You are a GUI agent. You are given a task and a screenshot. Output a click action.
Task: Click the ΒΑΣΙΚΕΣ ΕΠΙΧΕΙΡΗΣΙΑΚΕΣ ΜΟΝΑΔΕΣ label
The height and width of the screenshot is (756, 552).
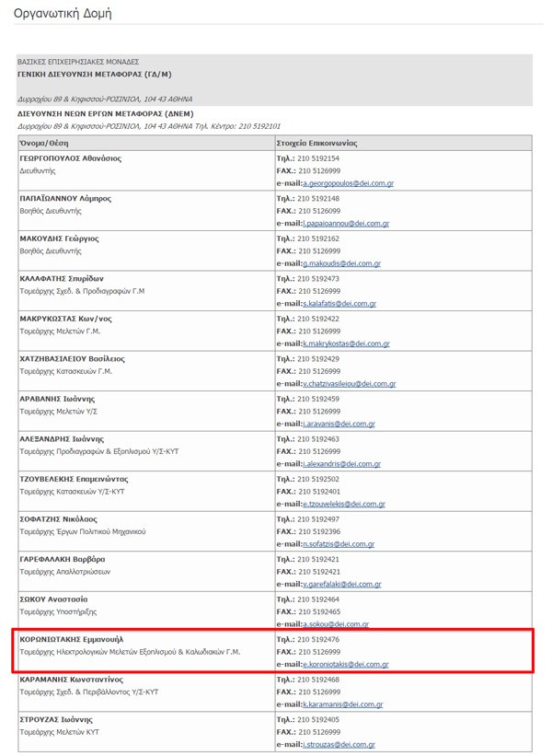pyautogui.click(x=78, y=62)
